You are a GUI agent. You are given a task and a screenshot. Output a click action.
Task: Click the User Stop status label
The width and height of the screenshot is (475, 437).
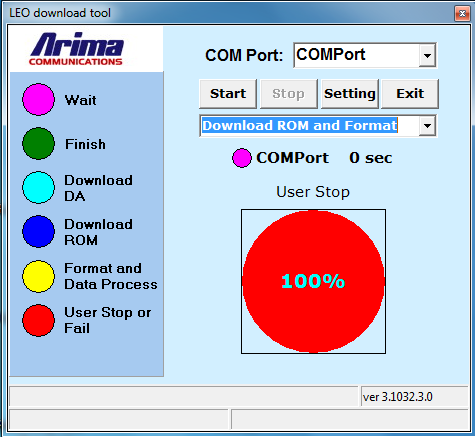(313, 192)
